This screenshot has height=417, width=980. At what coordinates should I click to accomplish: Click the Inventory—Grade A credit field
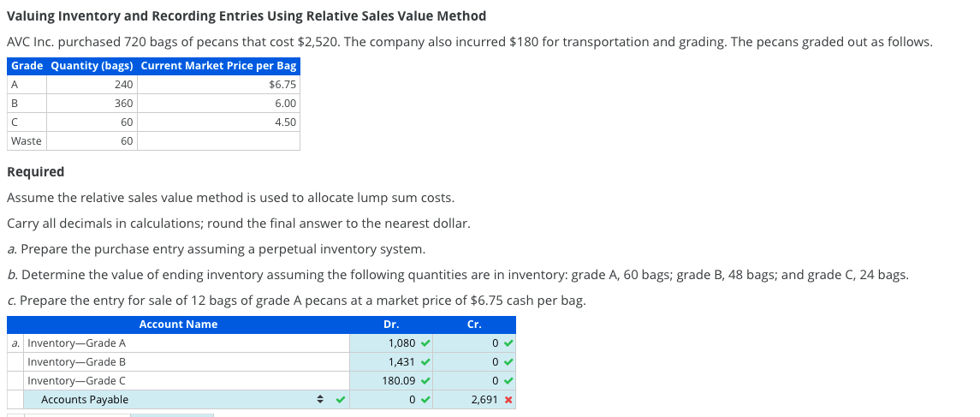pos(474,343)
